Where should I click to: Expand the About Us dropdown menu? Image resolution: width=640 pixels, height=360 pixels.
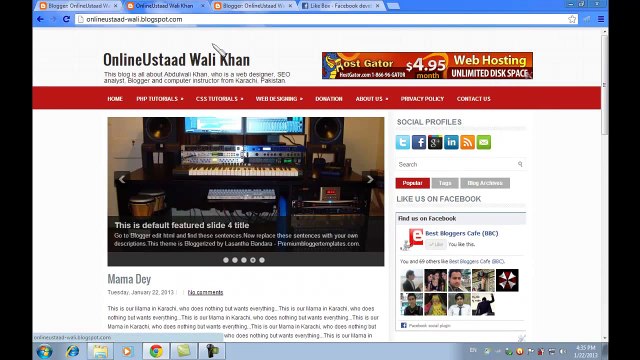372,99
